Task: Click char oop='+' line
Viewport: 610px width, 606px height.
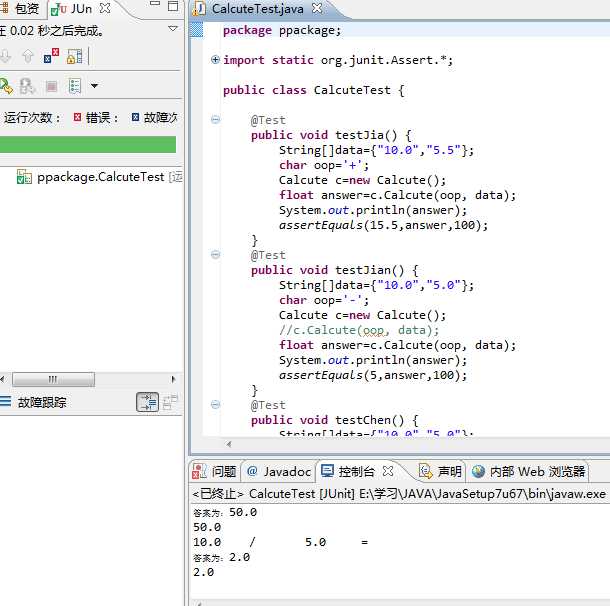Action: pyautogui.click(x=324, y=165)
